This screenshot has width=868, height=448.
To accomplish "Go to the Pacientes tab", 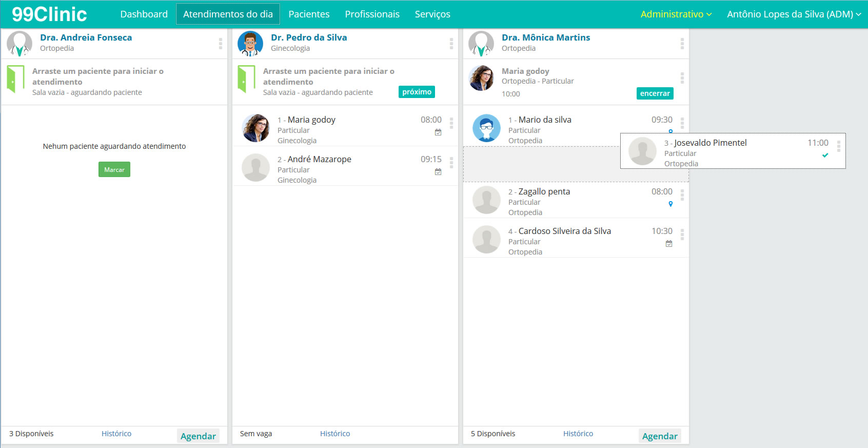I will tap(309, 14).
